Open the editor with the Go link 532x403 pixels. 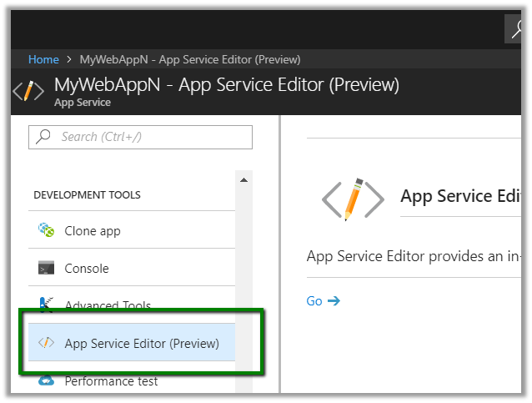pos(314,301)
